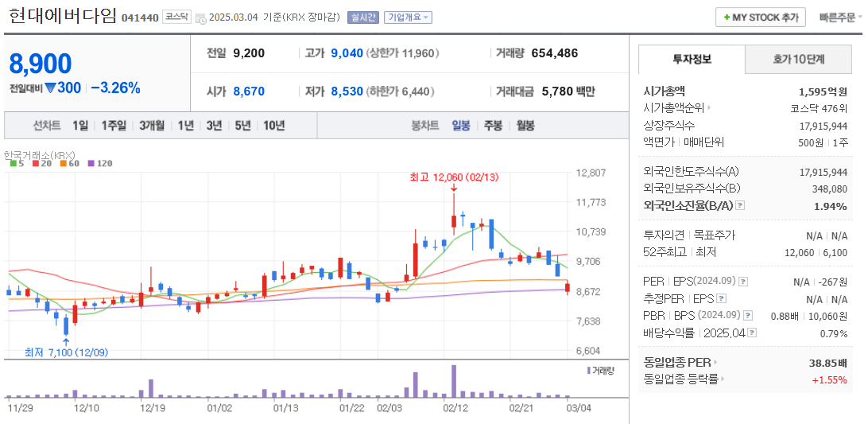
Task: Click the largest volume bar near 02/12
Action: [x=454, y=381]
